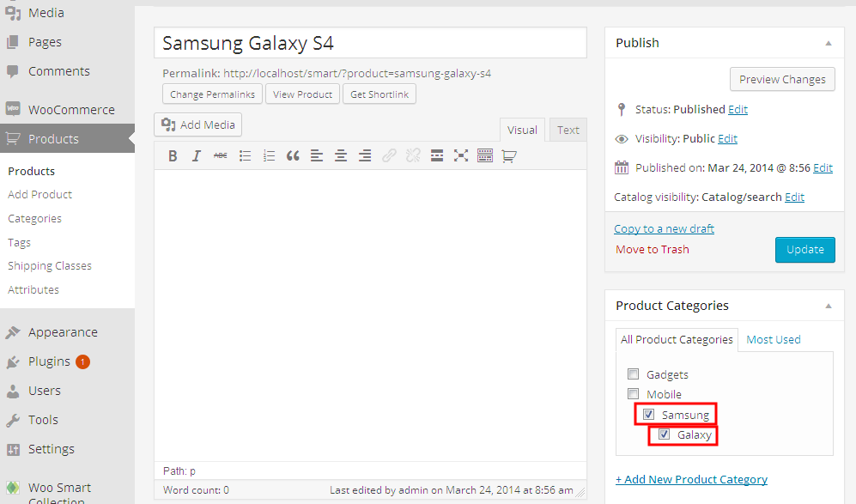
Task: Toggle distraction-free fullscreen mode
Action: (x=461, y=156)
